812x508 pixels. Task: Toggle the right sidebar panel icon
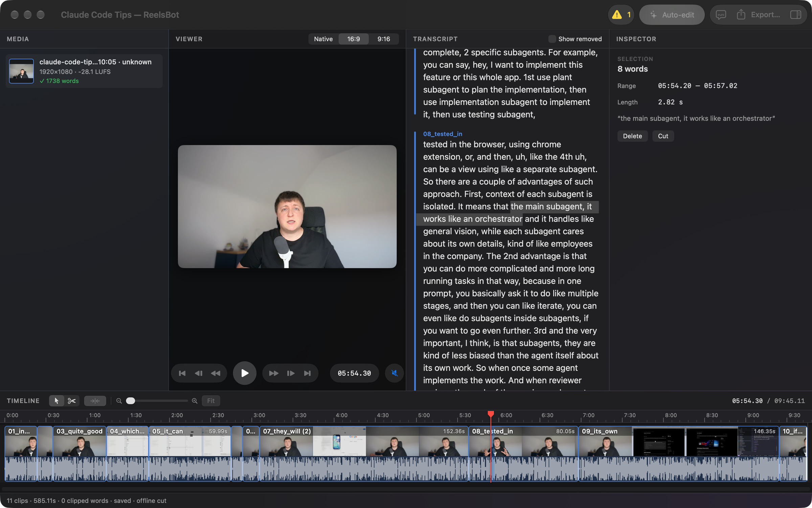pyautogui.click(x=795, y=15)
